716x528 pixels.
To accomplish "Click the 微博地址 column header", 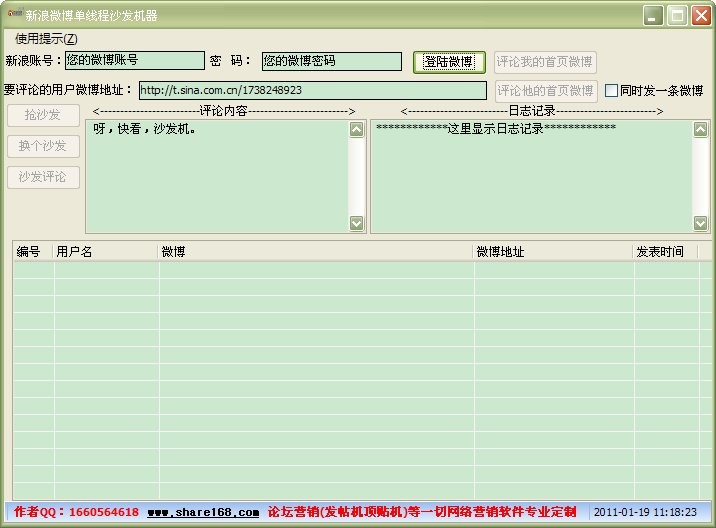I will pos(553,252).
